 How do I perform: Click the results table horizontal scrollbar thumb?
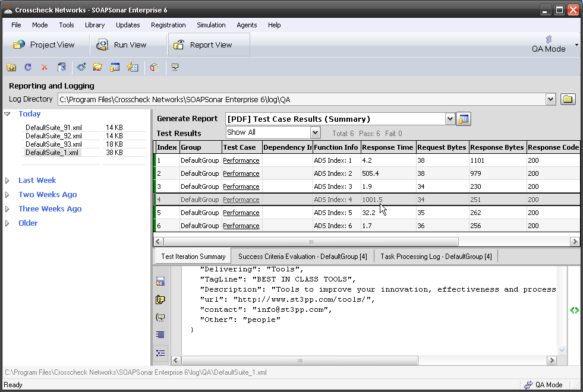tap(311, 242)
